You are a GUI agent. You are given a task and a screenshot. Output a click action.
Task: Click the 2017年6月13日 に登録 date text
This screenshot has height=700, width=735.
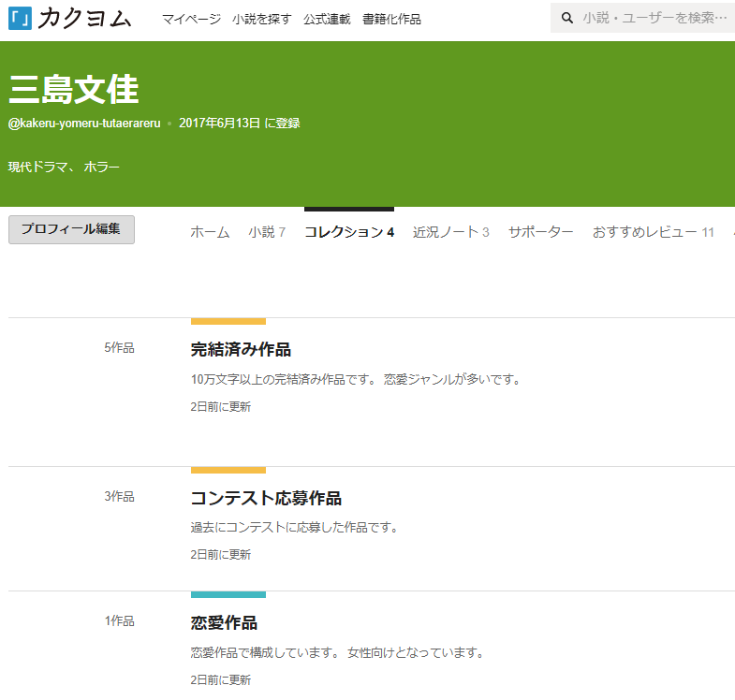[x=240, y=124]
